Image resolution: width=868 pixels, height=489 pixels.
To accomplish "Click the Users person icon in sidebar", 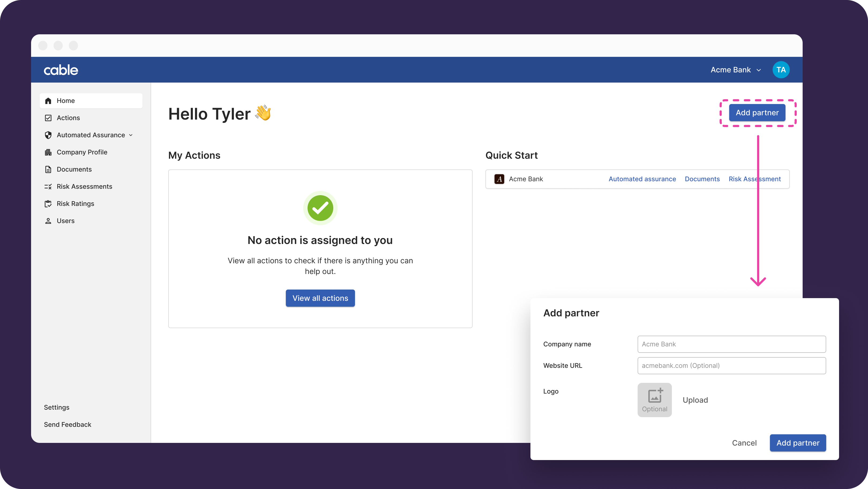I will (48, 221).
